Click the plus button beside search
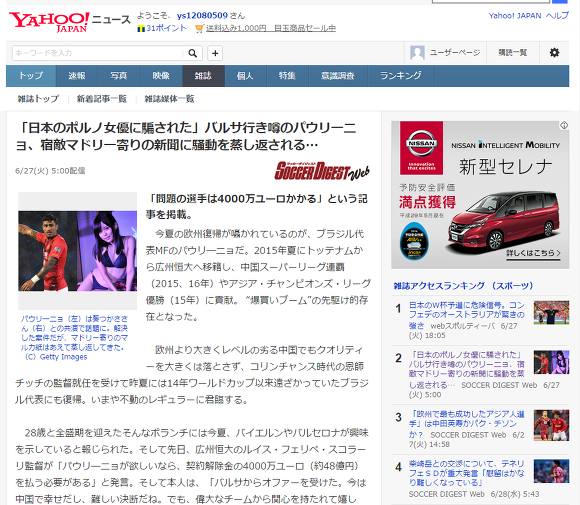The height and width of the screenshot is (505, 580). pos(215,53)
